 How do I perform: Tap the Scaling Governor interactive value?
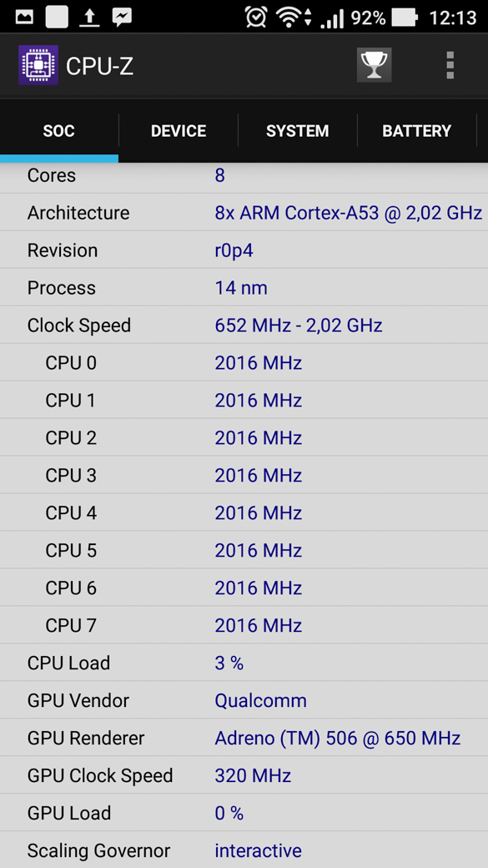pyautogui.click(x=259, y=850)
